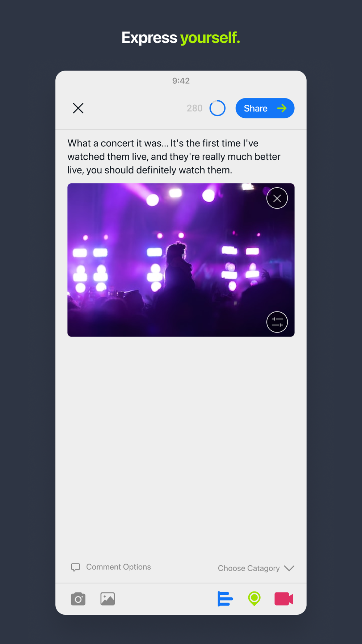The image size is (362, 644).
Task: Tap the speech bubble comment icon
Action: (x=75, y=567)
